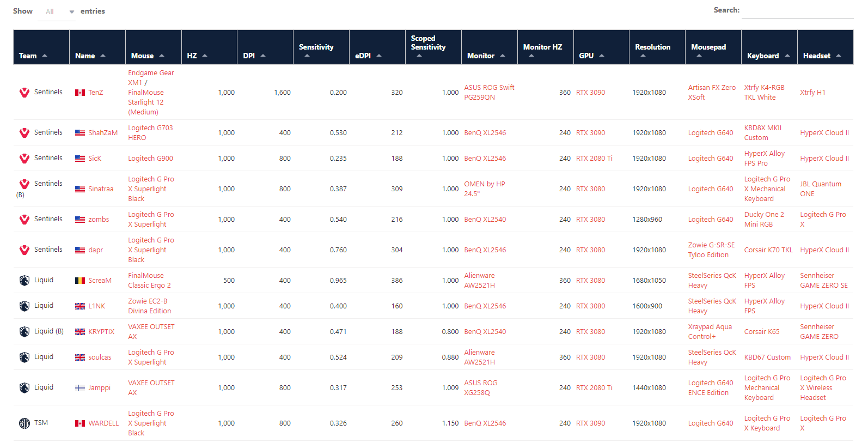Open Xtrfy H1 headset link
The image size is (868, 443).
812,93
